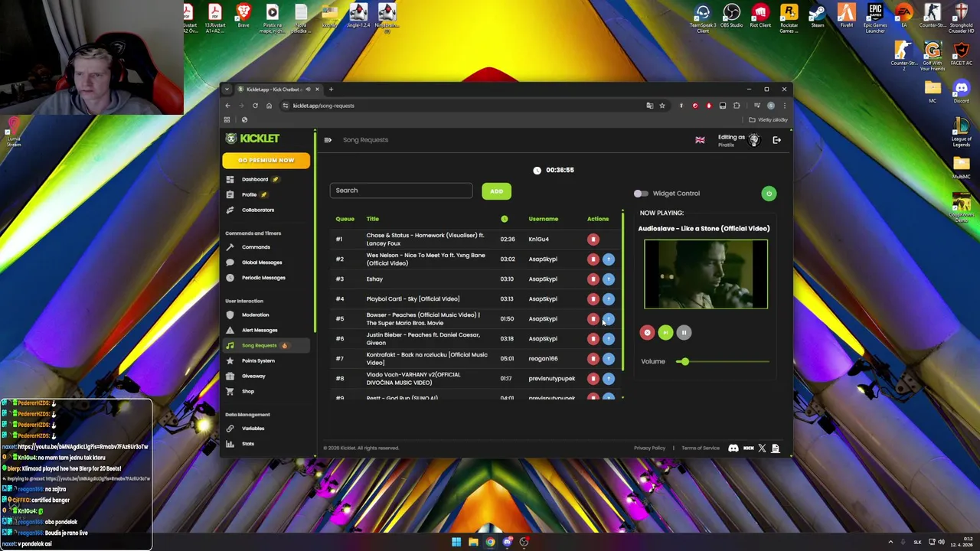Screen dimensions: 980x551
Task: Open File Explorer from taskbar
Action: click(473, 542)
